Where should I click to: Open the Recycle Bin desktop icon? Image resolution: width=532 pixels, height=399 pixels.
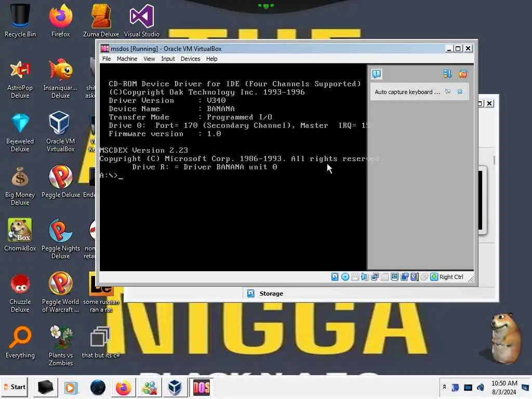click(20, 20)
